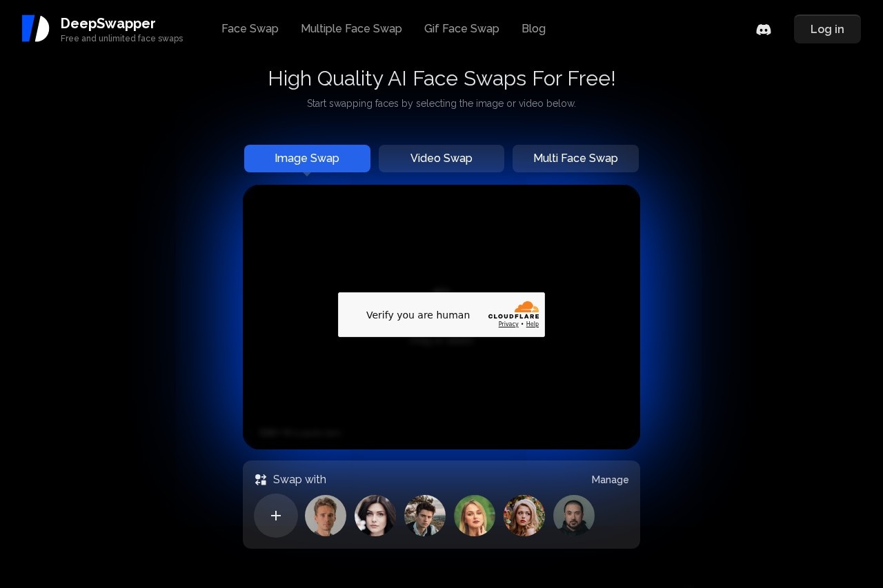The width and height of the screenshot is (883, 588).
Task: Select the woman with autumn background thumbnail
Action: point(524,516)
